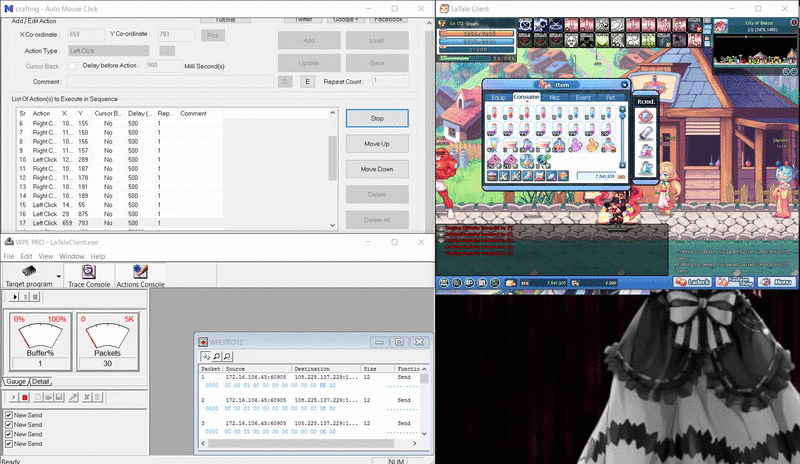Open the Trace Console in WPE PRO
Screen dimensions: 800x464
[89, 276]
